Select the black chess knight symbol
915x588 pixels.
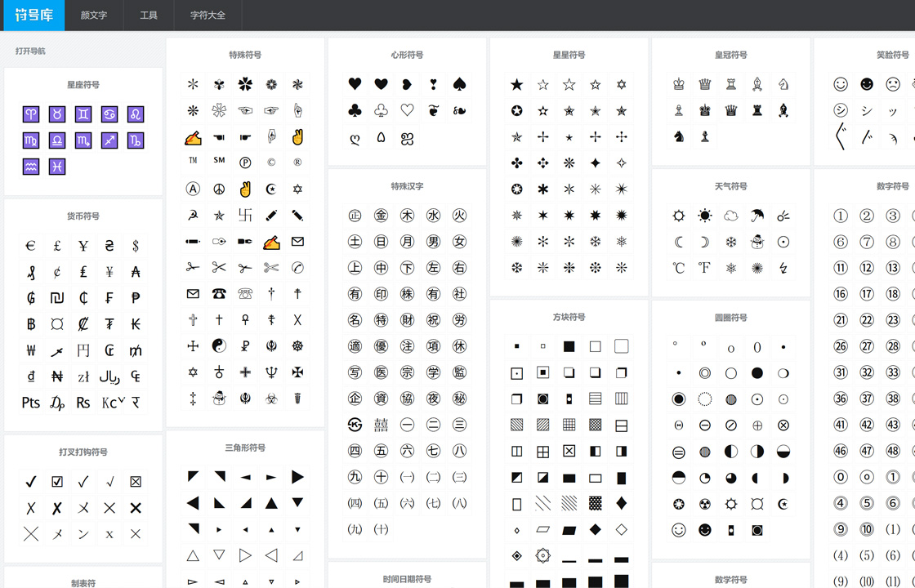pyautogui.click(x=679, y=137)
